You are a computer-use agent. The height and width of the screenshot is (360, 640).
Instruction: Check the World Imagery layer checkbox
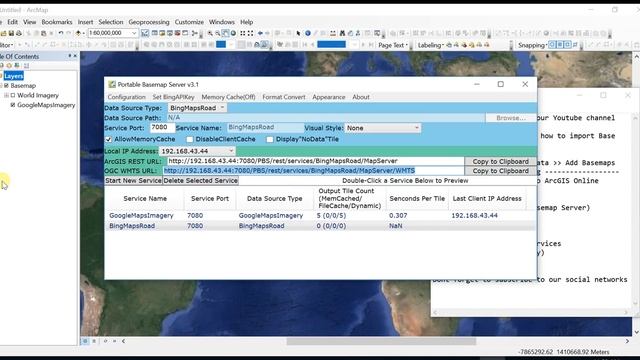tap(13, 95)
